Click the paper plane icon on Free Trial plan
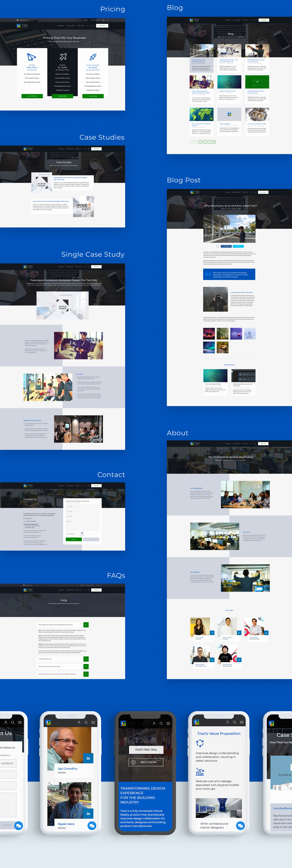 pos(32,57)
